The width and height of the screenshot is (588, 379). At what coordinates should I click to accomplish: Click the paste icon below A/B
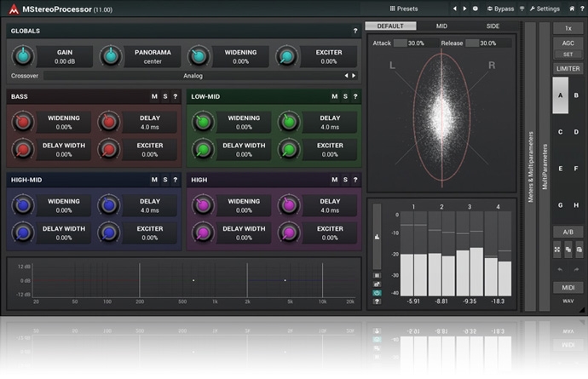pyautogui.click(x=579, y=250)
